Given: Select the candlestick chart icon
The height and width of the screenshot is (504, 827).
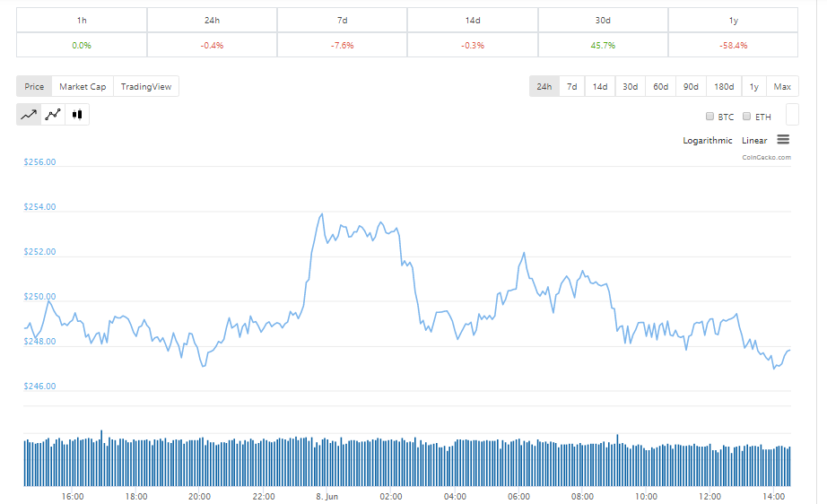Looking at the screenshot, I should 77,114.
